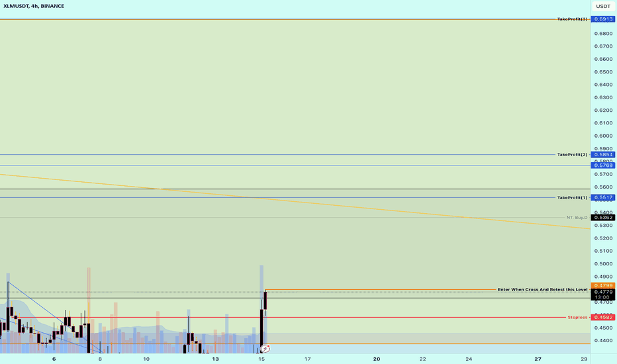Viewport: 617px width, 364px height.
Task: Select the 0.5854 price tag
Action: click(x=603, y=155)
